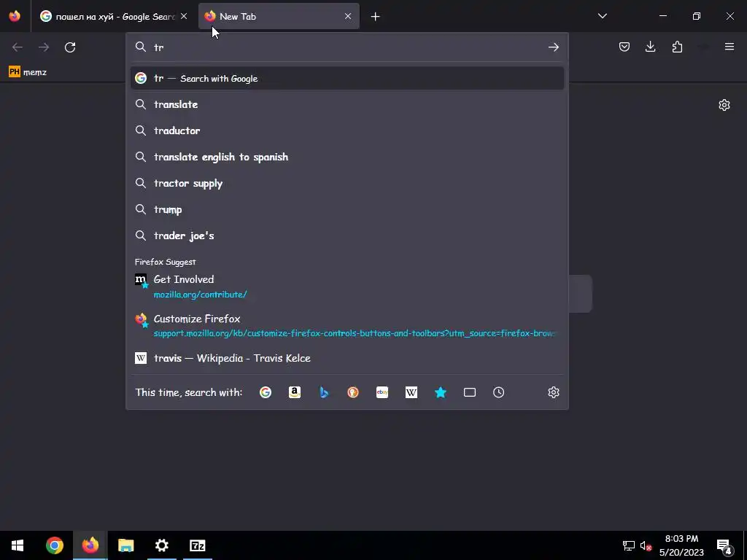Open the memz bookmark
This screenshot has height=560, width=747.
(x=28, y=72)
